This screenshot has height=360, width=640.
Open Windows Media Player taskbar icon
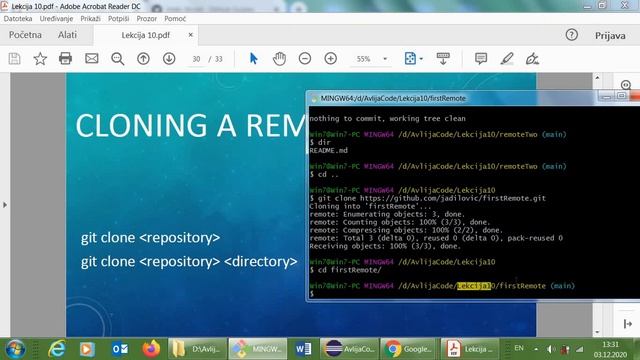click(x=87, y=349)
